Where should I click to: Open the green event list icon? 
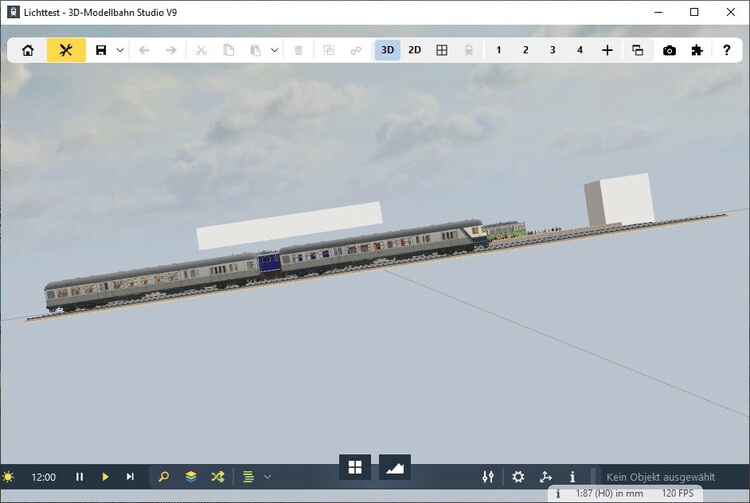[248, 477]
